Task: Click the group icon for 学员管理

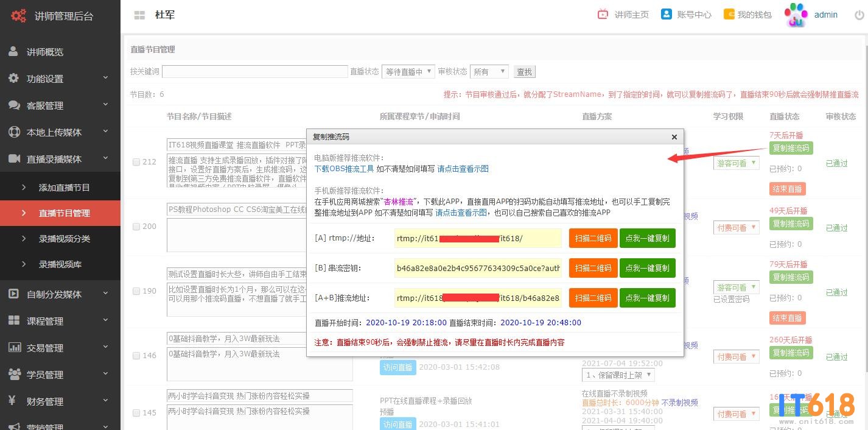Action: [15, 375]
